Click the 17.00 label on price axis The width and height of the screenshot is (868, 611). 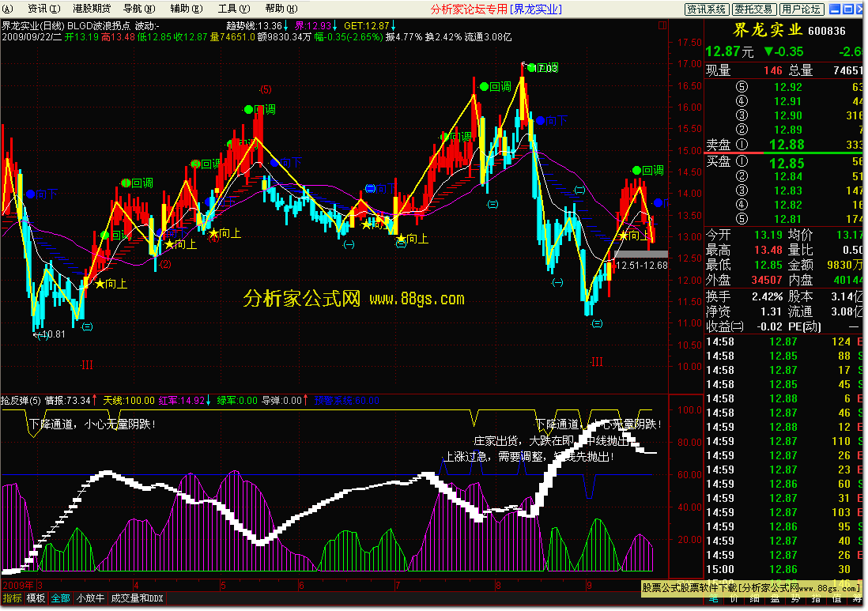tap(690, 64)
